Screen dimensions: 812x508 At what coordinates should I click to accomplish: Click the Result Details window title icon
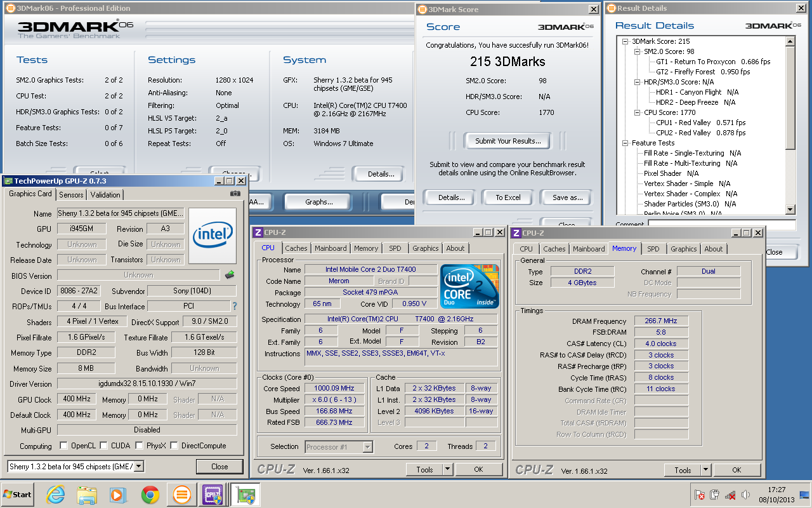pos(611,8)
